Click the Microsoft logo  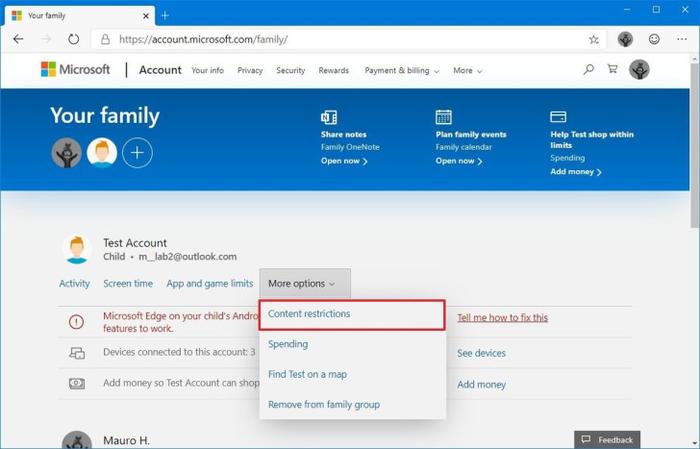[75, 70]
